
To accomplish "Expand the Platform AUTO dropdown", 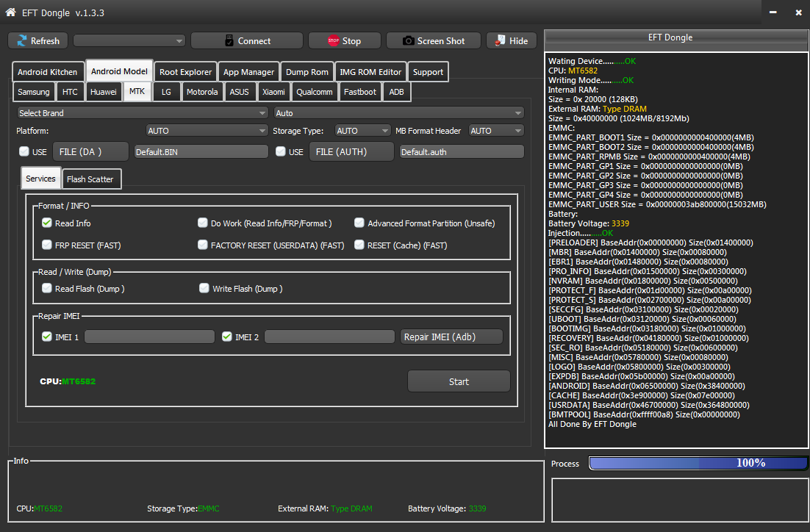I will [207, 131].
